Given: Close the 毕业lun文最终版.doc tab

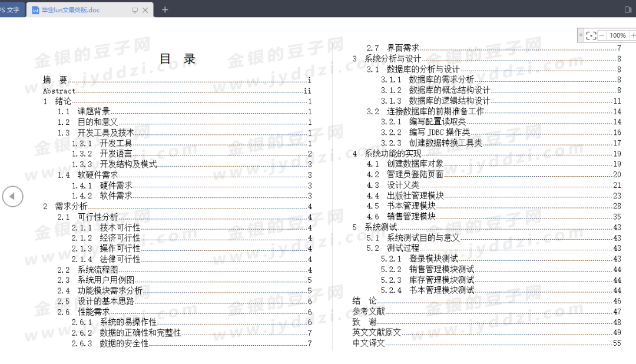Looking at the screenshot, I should pos(145,10).
